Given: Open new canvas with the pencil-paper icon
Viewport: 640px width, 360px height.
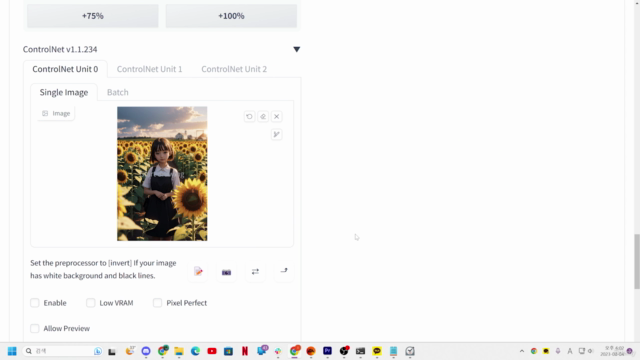Looking at the screenshot, I should (198, 271).
